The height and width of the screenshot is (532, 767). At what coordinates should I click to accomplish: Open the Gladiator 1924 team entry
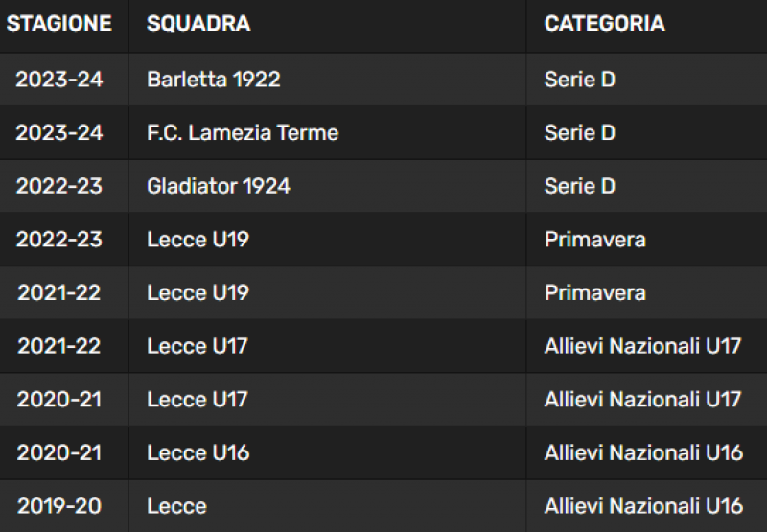coord(219,186)
